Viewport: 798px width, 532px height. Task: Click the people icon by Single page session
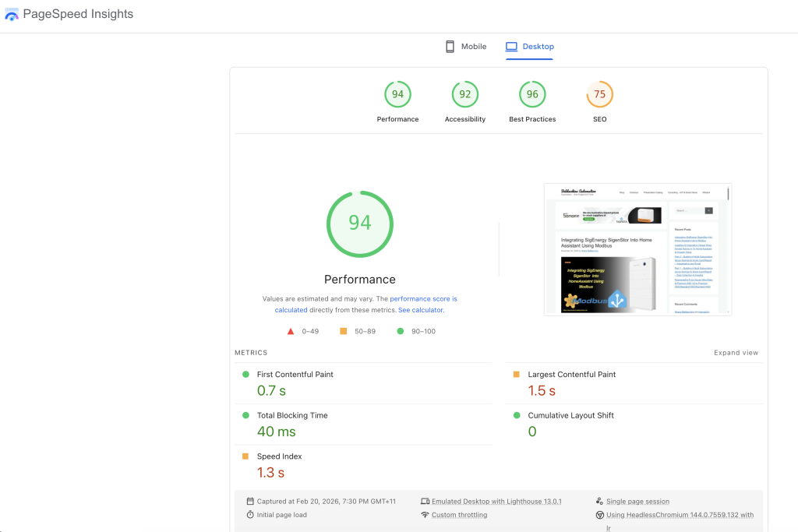[x=599, y=502]
